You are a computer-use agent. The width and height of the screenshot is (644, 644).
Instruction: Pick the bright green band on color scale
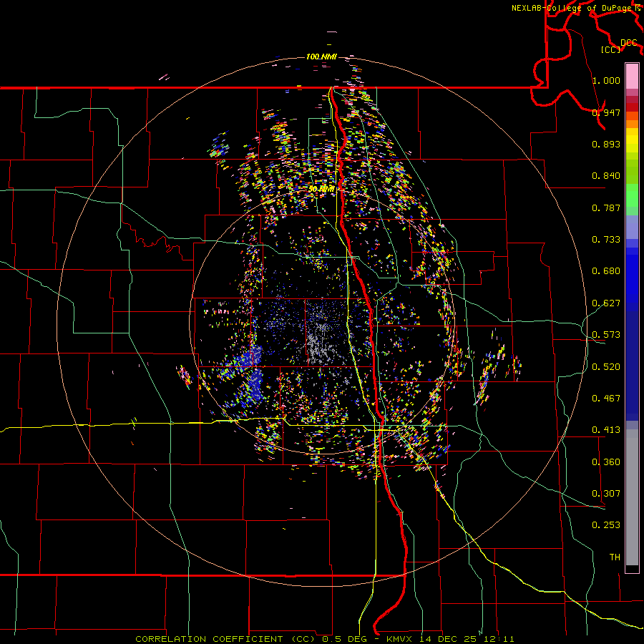click(x=632, y=195)
